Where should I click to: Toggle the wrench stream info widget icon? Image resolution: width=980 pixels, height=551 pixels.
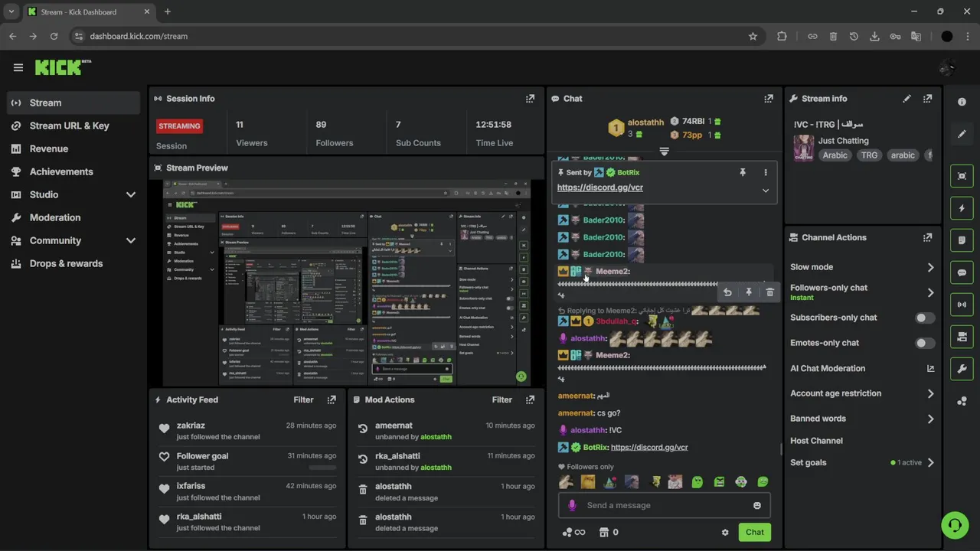pos(962,369)
